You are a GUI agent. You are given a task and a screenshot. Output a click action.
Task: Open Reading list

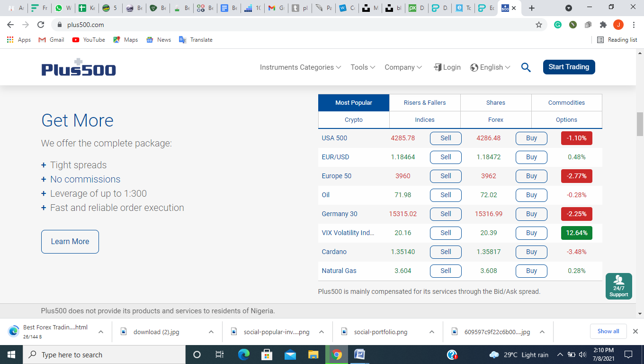click(x=617, y=40)
